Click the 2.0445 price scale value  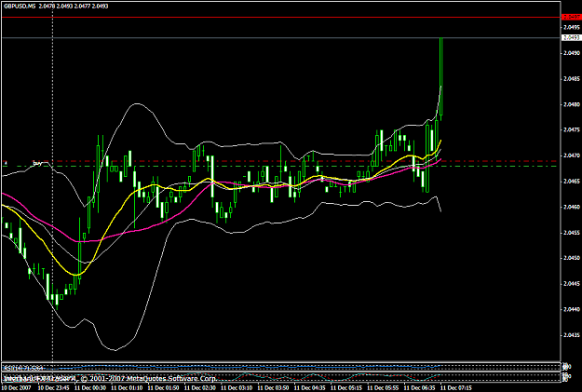click(572, 284)
